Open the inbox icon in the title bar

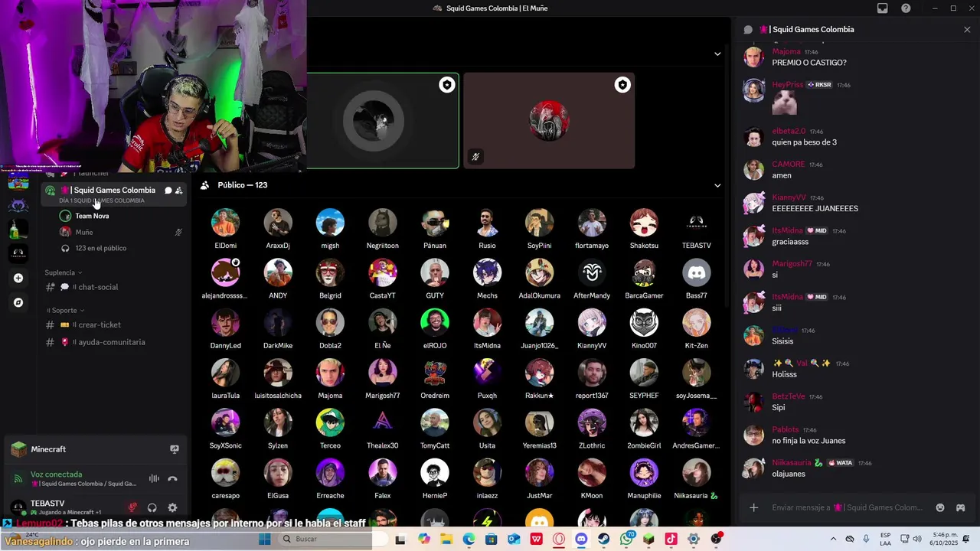click(x=882, y=8)
